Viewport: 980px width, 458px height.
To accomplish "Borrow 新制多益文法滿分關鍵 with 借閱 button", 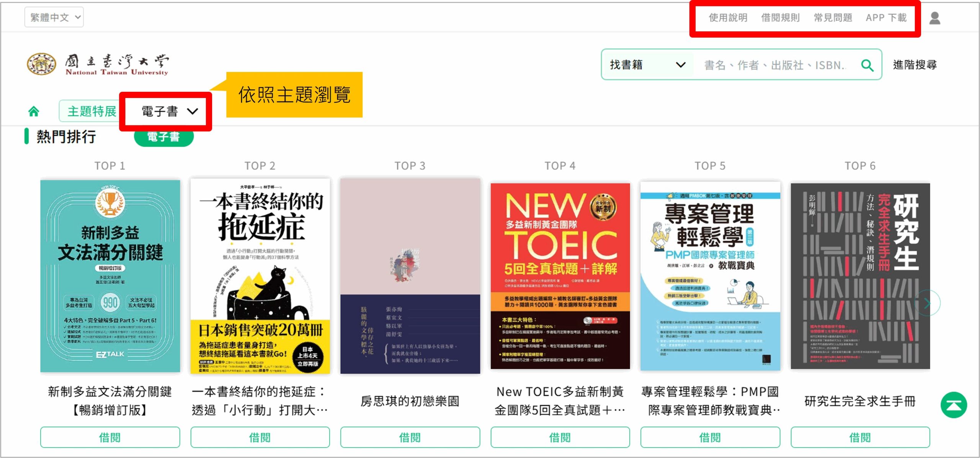I will (110, 437).
